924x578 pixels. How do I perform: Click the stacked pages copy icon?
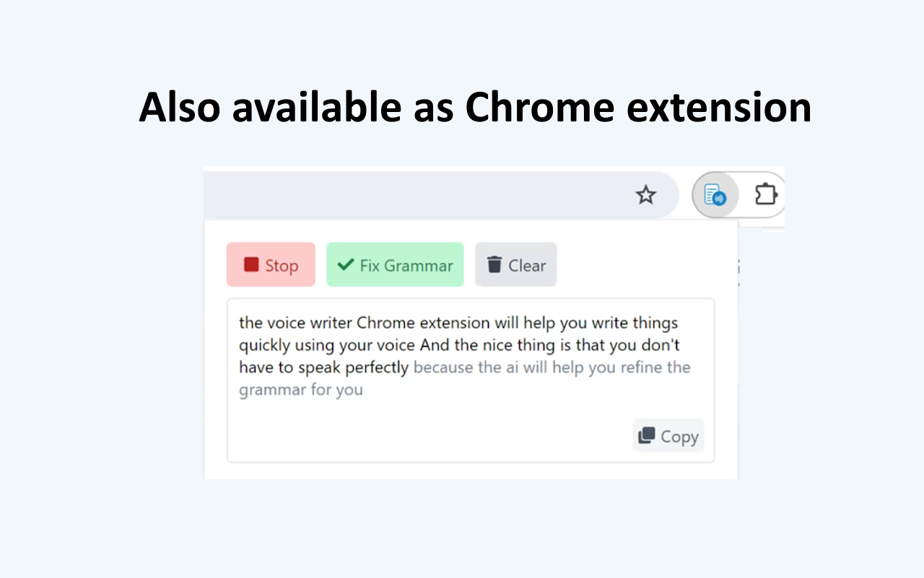(647, 436)
